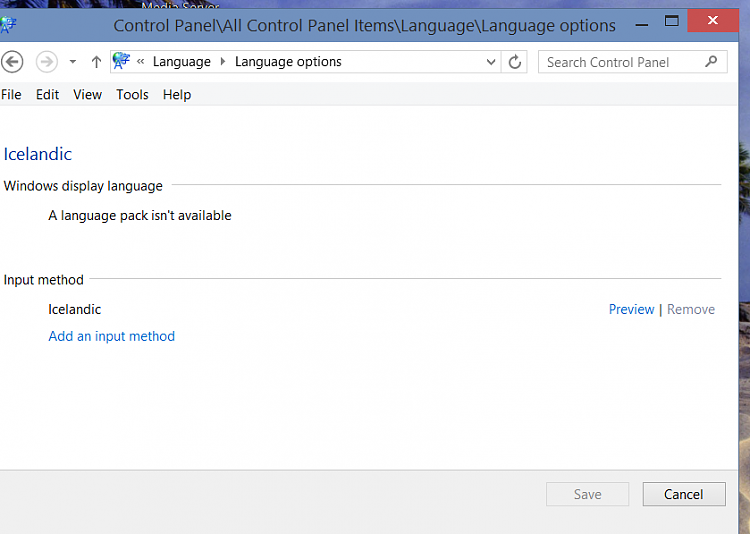Close the Language options window
This screenshot has width=750, height=534.
click(713, 20)
